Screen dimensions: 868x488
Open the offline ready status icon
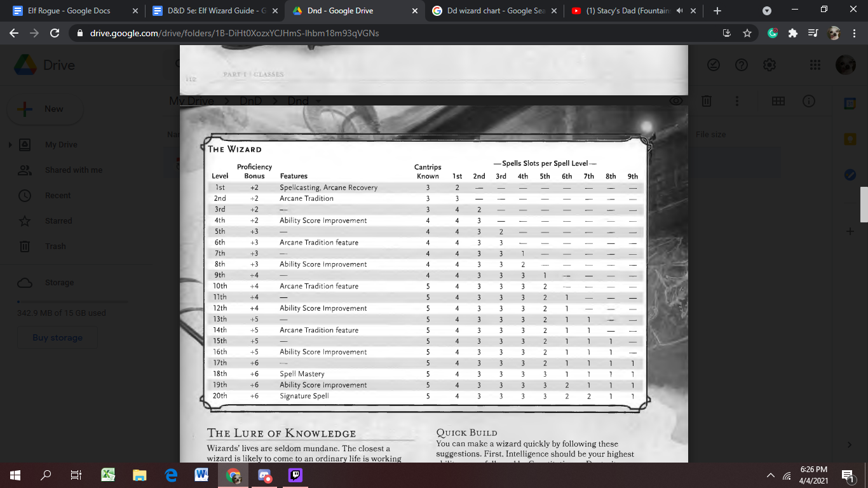pyautogui.click(x=714, y=65)
